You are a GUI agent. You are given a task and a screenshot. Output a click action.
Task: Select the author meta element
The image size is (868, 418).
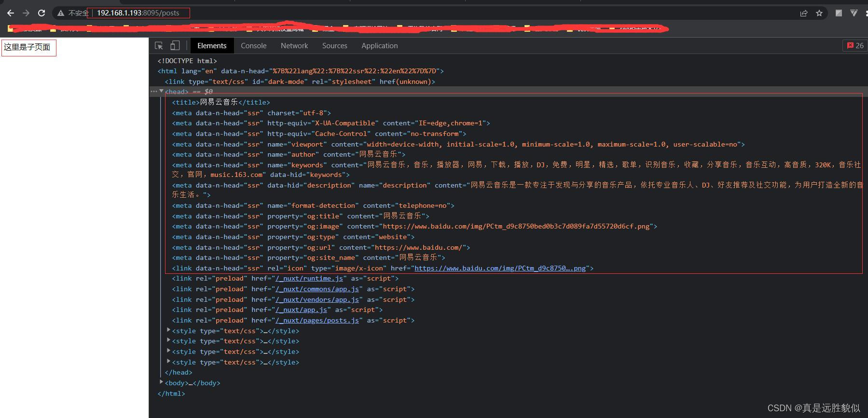pyautogui.click(x=289, y=154)
